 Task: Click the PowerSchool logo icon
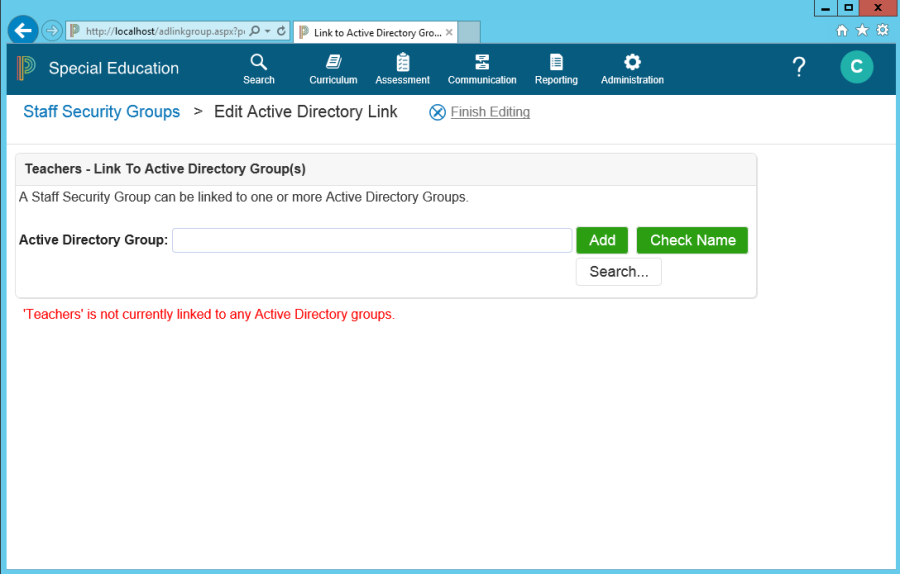[x=26, y=68]
